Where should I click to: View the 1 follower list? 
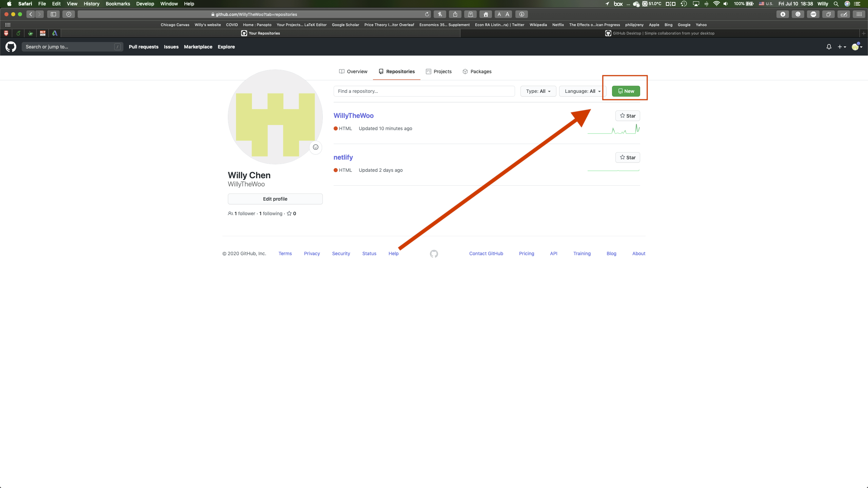[x=242, y=213]
